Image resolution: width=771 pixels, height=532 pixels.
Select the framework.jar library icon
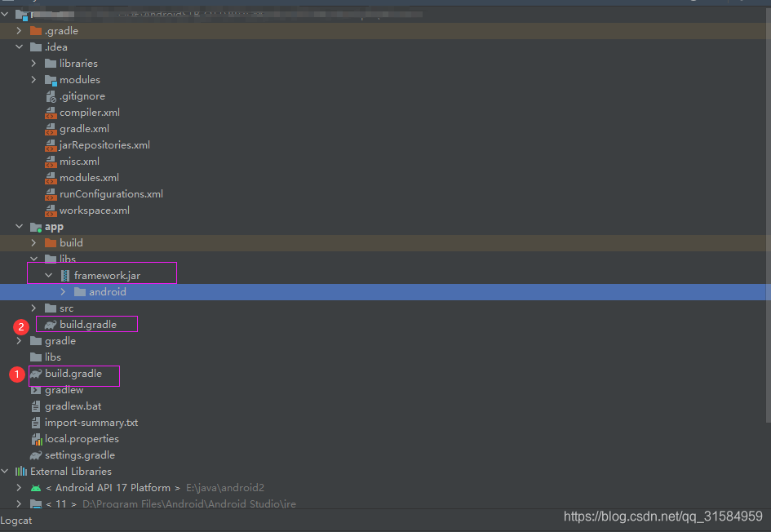(64, 273)
